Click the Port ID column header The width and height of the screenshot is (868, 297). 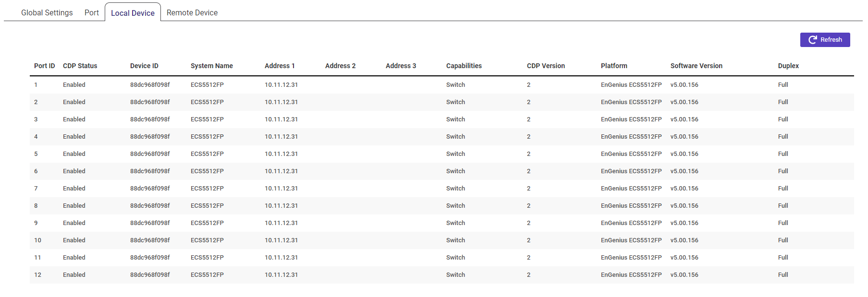coord(44,66)
